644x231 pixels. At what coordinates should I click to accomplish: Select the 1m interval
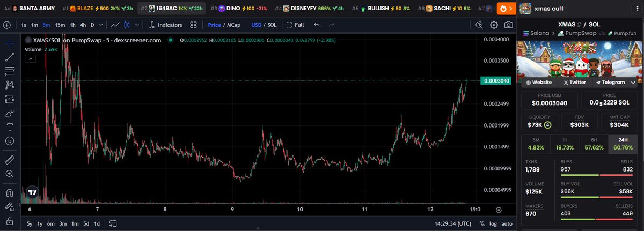point(34,25)
